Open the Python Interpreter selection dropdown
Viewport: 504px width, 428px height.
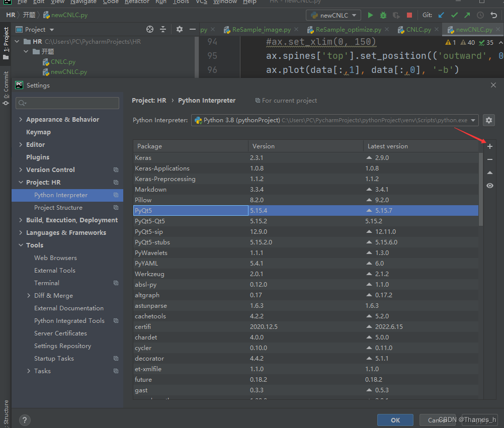pos(334,120)
